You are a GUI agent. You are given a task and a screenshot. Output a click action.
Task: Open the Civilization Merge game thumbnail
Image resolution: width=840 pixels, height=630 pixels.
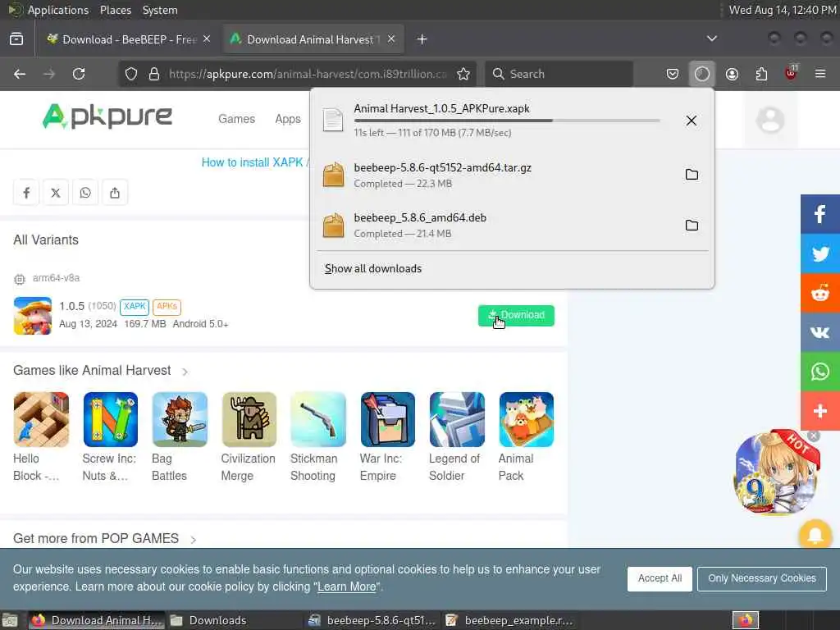tap(249, 419)
